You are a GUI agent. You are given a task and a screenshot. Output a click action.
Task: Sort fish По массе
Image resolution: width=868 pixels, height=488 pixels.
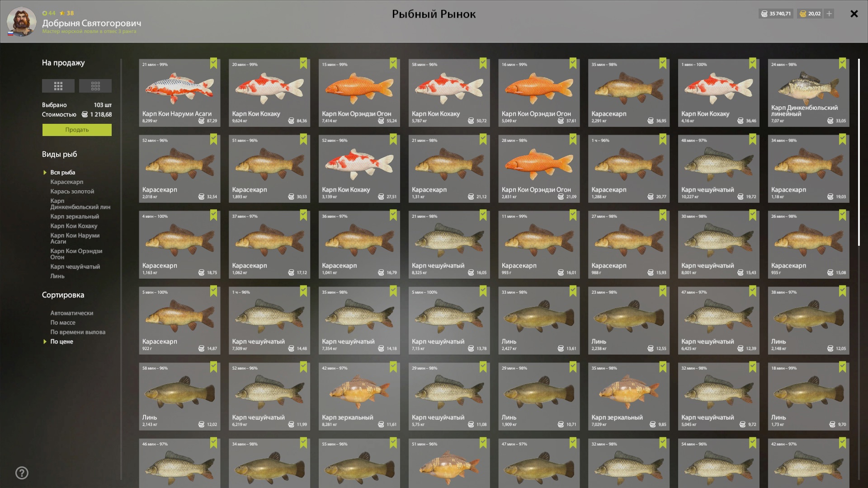pyautogui.click(x=63, y=323)
